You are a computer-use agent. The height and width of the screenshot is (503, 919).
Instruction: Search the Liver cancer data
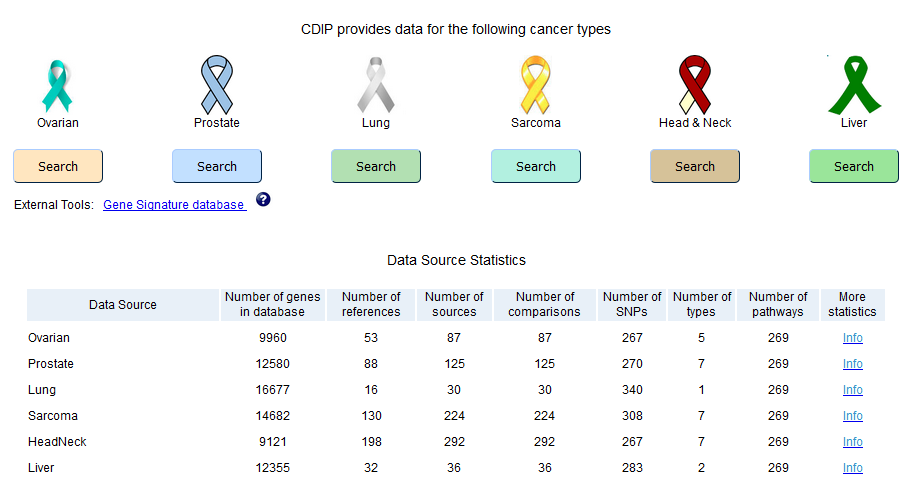[854, 166]
